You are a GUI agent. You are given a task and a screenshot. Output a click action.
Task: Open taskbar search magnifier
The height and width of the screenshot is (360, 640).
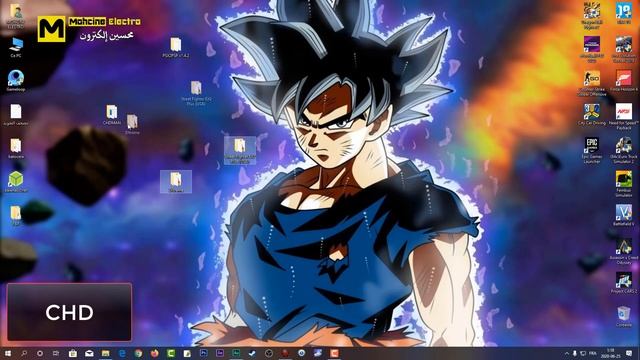click(24, 353)
